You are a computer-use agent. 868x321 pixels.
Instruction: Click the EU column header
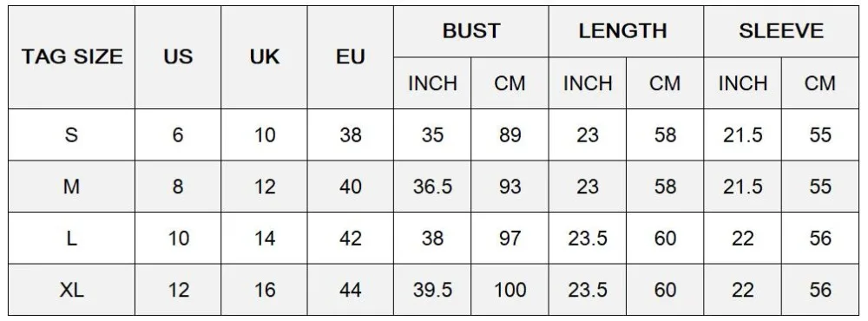[x=351, y=57]
